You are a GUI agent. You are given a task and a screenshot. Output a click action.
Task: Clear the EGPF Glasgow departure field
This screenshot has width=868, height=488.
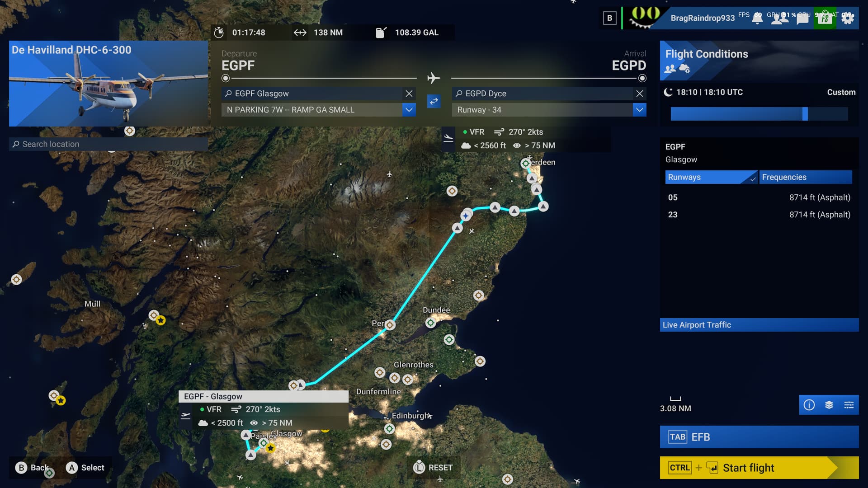[x=409, y=94]
